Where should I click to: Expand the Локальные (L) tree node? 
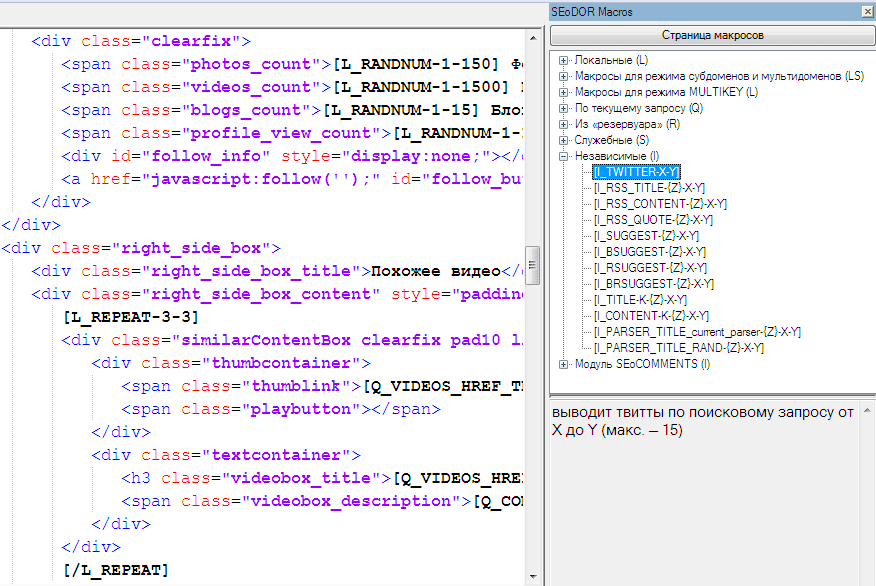click(x=565, y=61)
